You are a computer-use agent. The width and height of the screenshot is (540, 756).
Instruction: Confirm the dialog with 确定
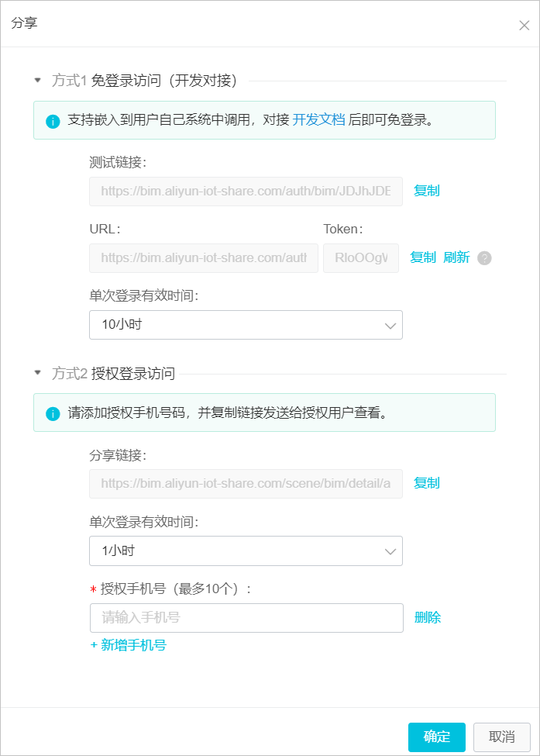tap(436, 737)
